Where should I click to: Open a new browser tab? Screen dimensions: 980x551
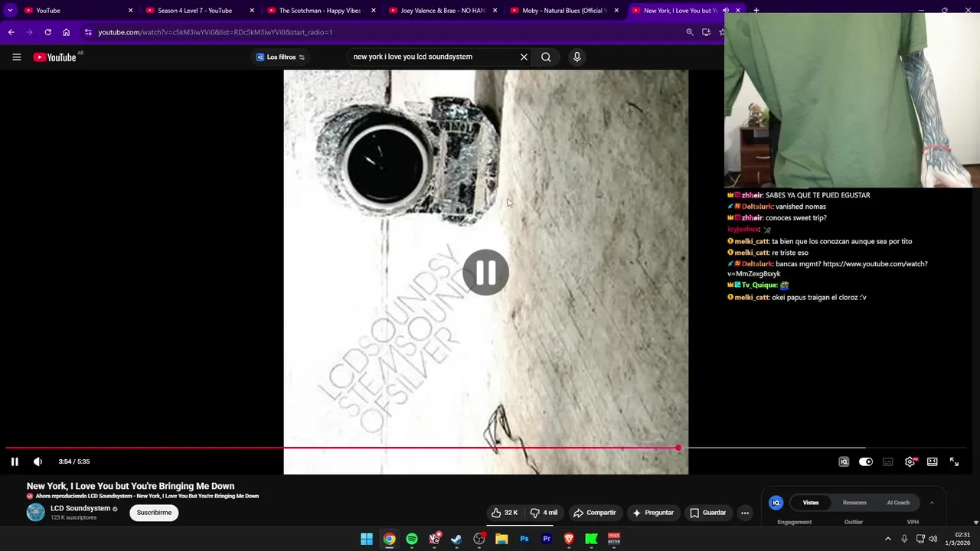click(756, 11)
